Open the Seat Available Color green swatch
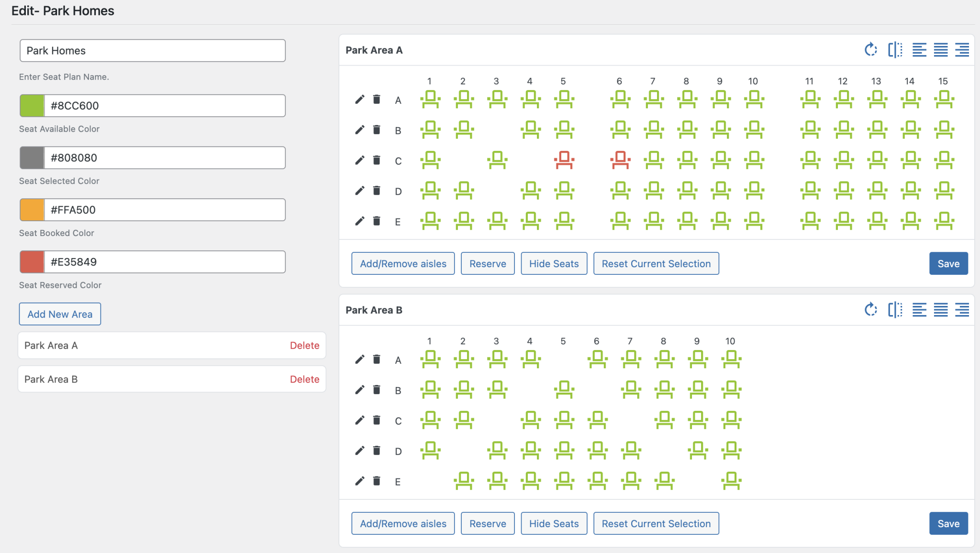This screenshot has width=980, height=553. [x=31, y=105]
